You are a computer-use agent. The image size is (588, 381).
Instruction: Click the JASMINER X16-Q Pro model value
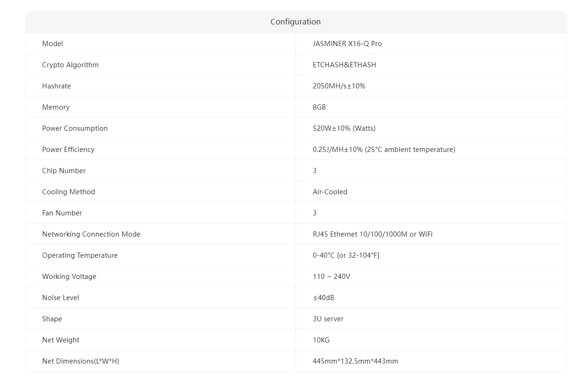[x=347, y=44]
